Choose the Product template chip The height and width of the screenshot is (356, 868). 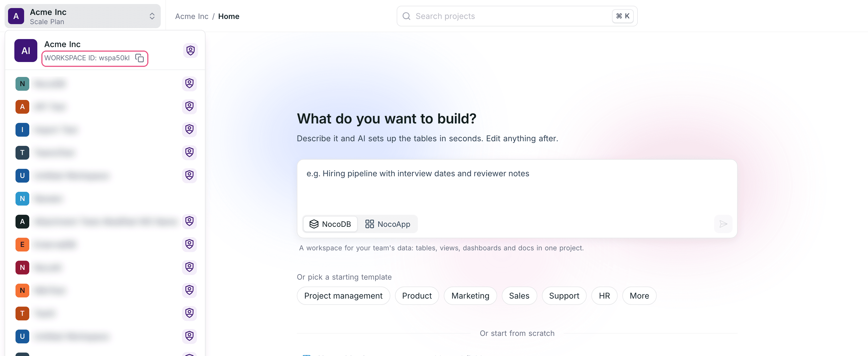click(417, 296)
